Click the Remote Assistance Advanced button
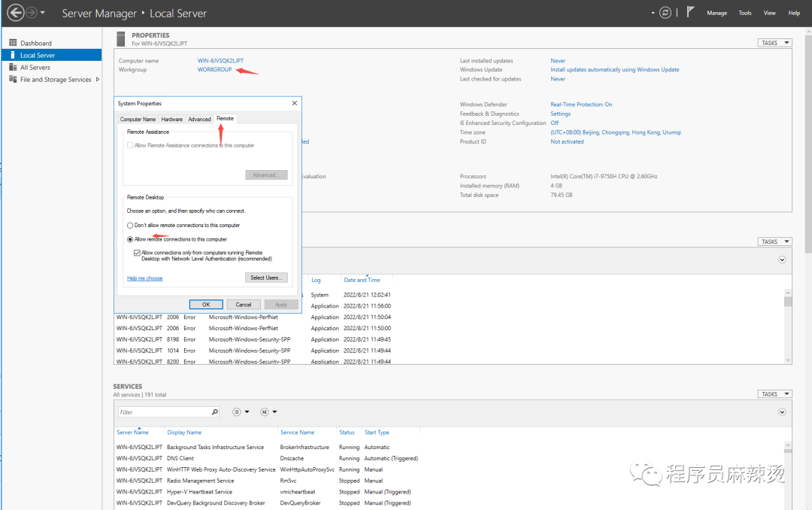The image size is (812, 510). [x=266, y=175]
